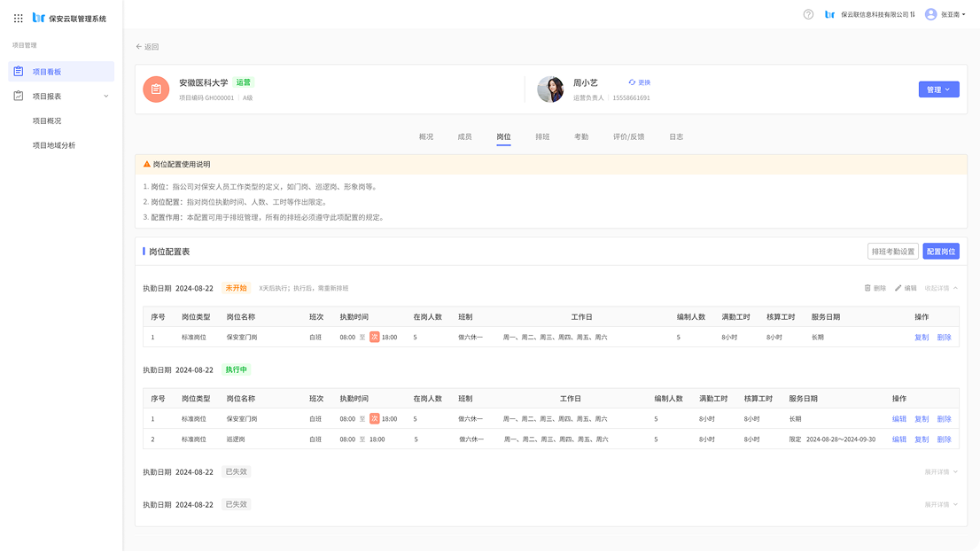Click the 更换 swap manager icon
This screenshot has height=552, width=980.
pyautogui.click(x=633, y=82)
